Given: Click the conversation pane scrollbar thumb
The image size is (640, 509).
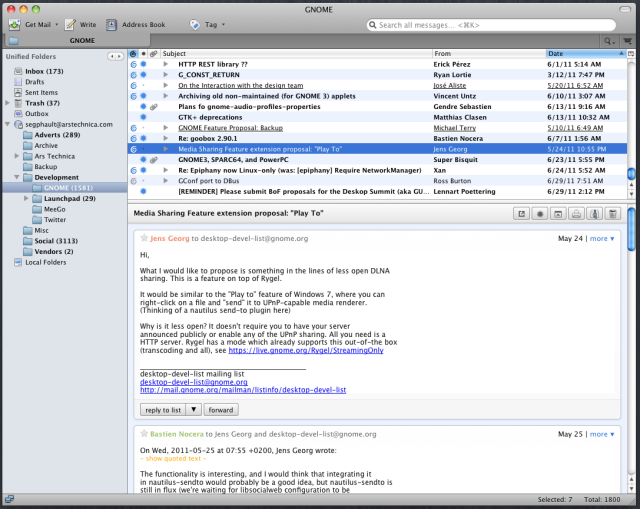Looking at the screenshot, I should pos(631,229).
